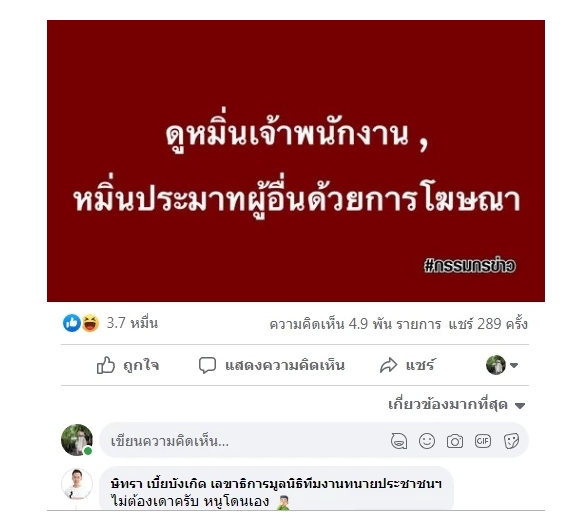Viewport: 588px width, 525px height.
Task: Click the แชร์ share button
Action: coord(407,365)
